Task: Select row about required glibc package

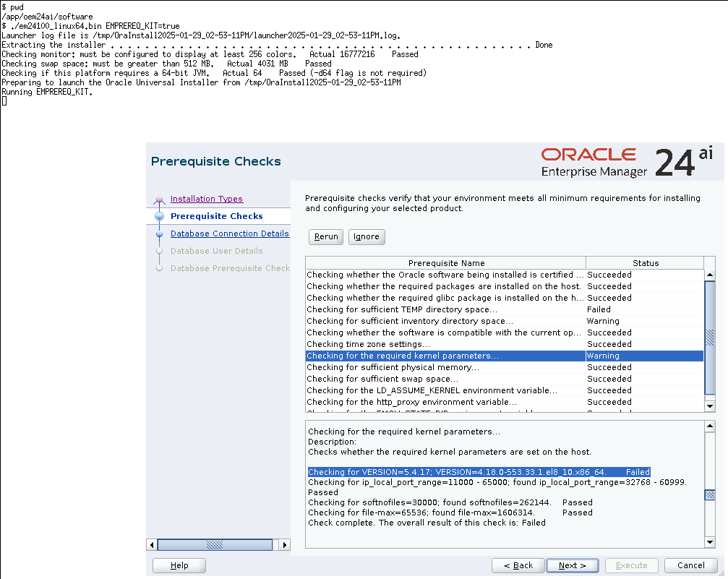Action: click(x=505, y=298)
